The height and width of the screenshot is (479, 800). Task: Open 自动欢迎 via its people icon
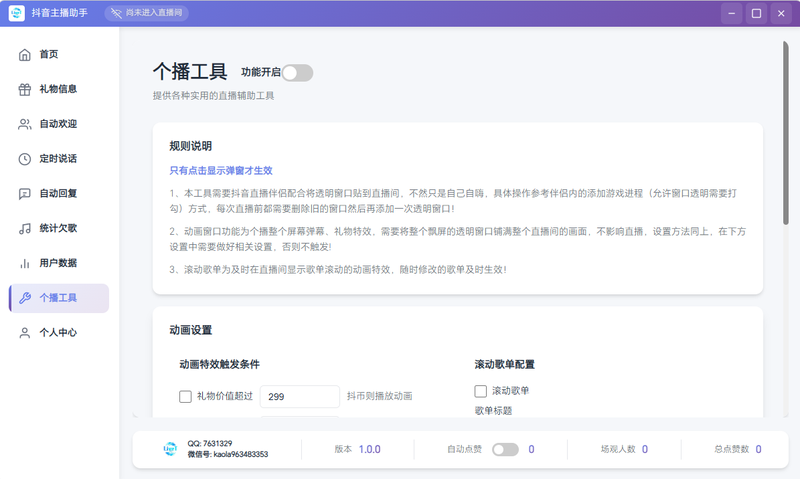pos(25,124)
